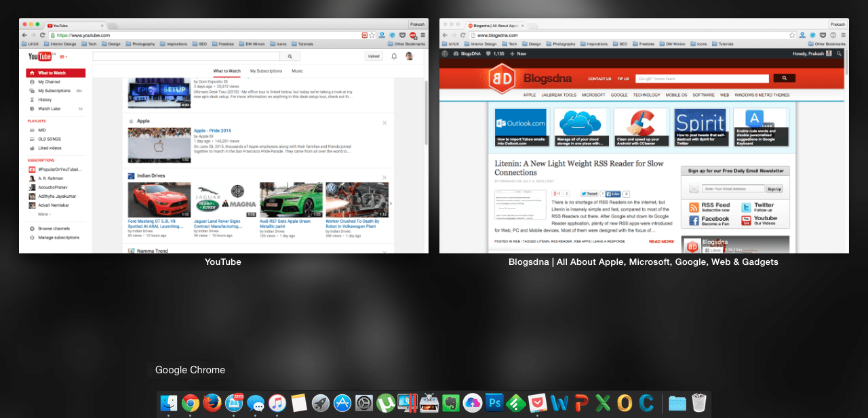Image resolution: width=868 pixels, height=418 pixels.
Task: Open the Ford Mustang GT video thumbnail
Action: click(159, 200)
